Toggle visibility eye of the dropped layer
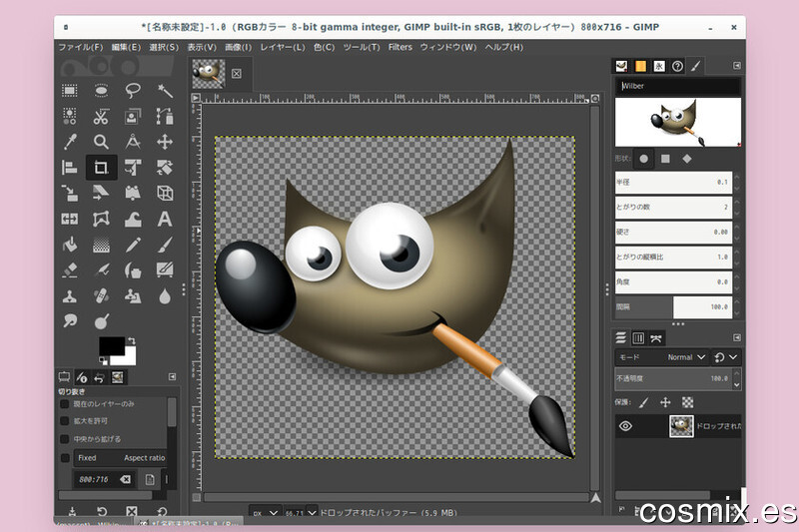The width and height of the screenshot is (799, 532). click(x=626, y=426)
